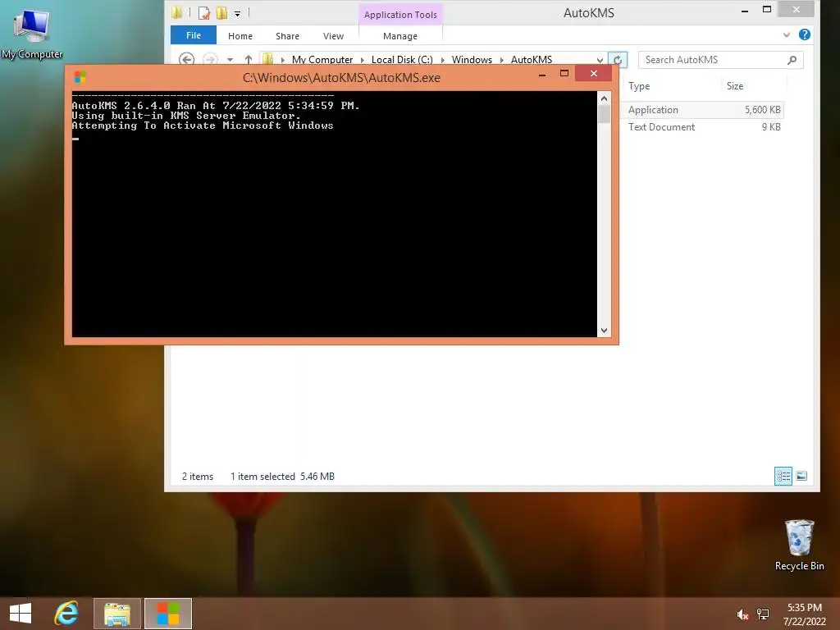
Task: Expand the chevron after My Computer in the path
Action: pos(362,60)
